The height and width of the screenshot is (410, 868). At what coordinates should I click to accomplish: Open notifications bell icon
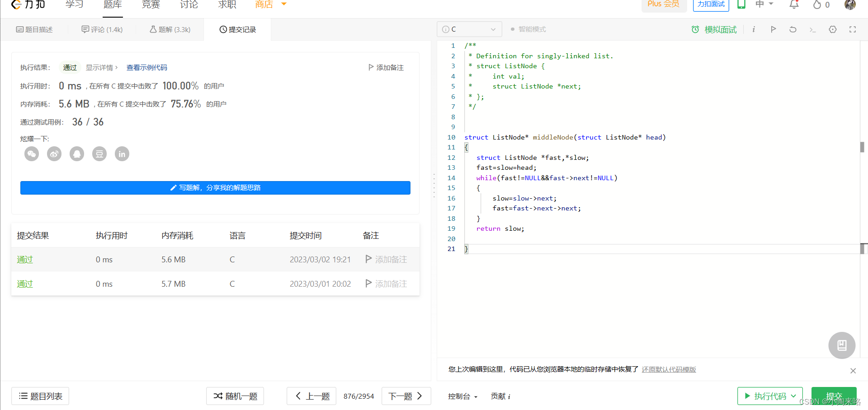point(794,5)
